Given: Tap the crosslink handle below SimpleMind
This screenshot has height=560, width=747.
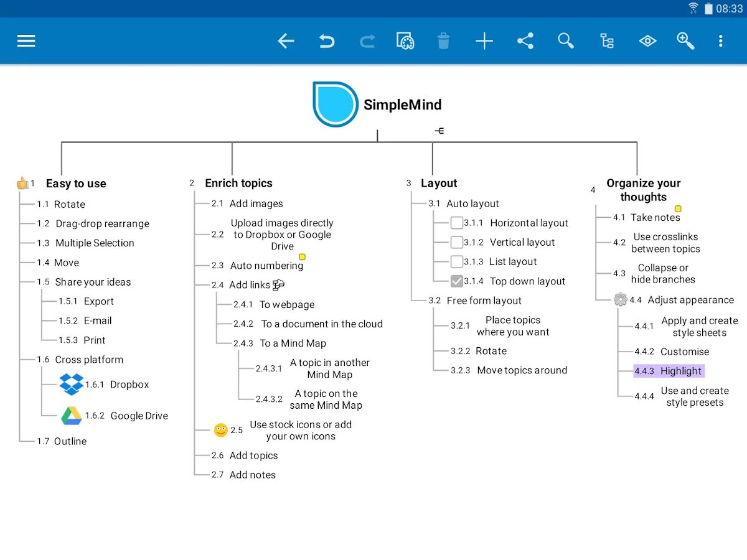Looking at the screenshot, I should pos(439,131).
